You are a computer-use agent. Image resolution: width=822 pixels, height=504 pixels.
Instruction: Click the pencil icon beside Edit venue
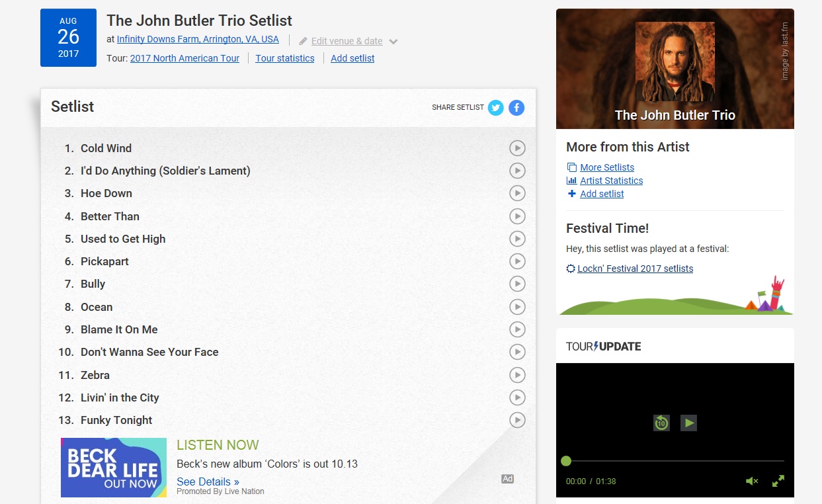(x=303, y=41)
